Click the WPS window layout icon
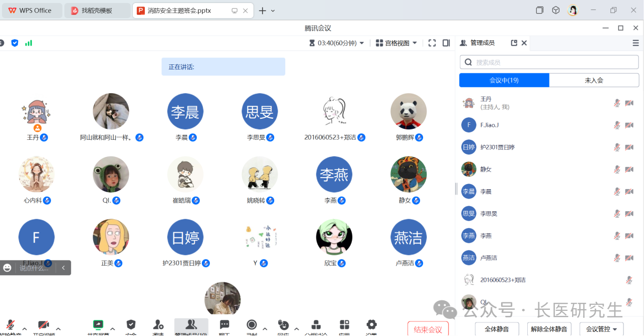Viewport: 644px width, 336px height. click(x=539, y=10)
